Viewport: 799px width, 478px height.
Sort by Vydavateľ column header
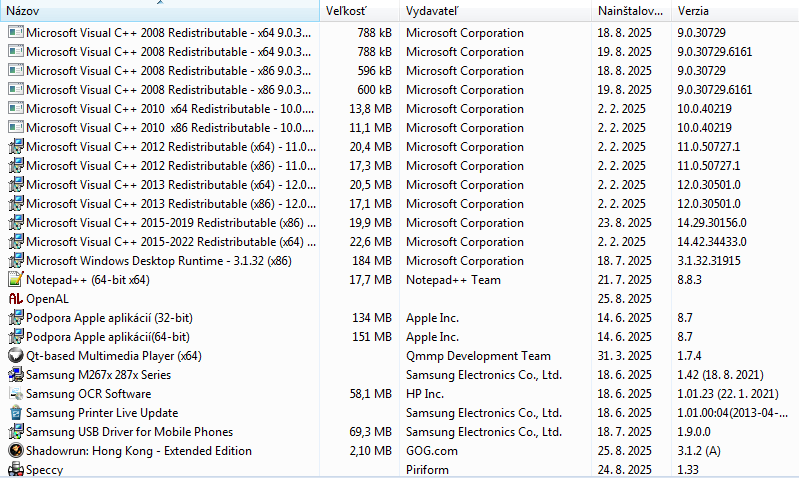tap(495, 11)
